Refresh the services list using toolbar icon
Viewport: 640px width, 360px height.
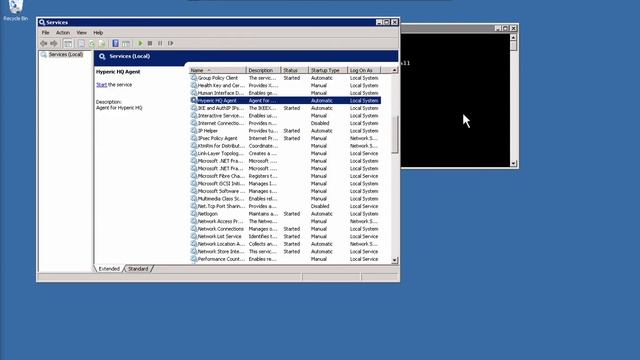click(x=92, y=43)
